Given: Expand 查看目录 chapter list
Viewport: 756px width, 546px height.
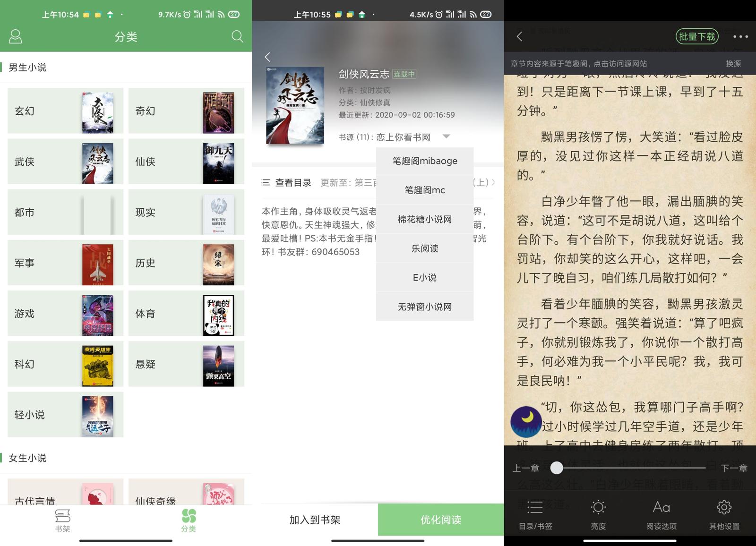Looking at the screenshot, I should [287, 183].
